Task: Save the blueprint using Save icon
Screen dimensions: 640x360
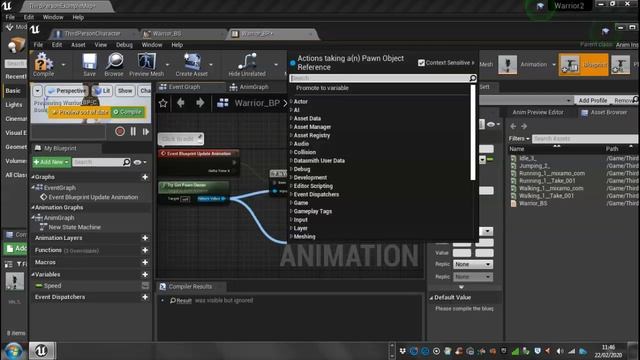Action: (x=89, y=64)
